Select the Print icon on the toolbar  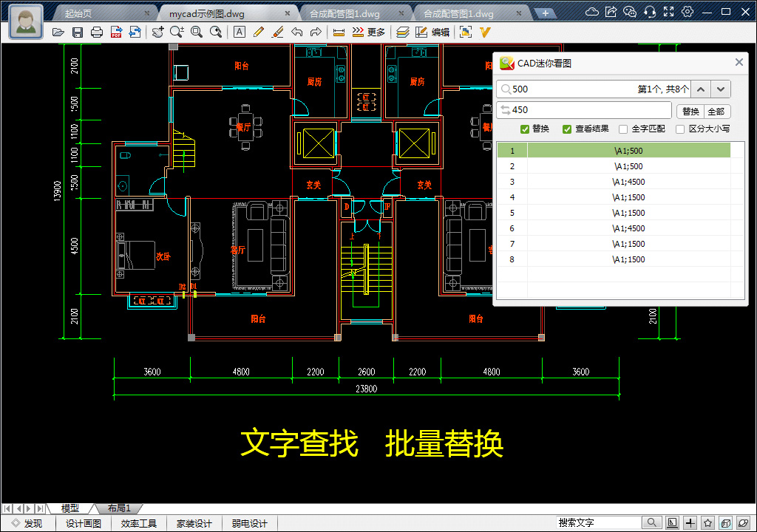pos(95,32)
